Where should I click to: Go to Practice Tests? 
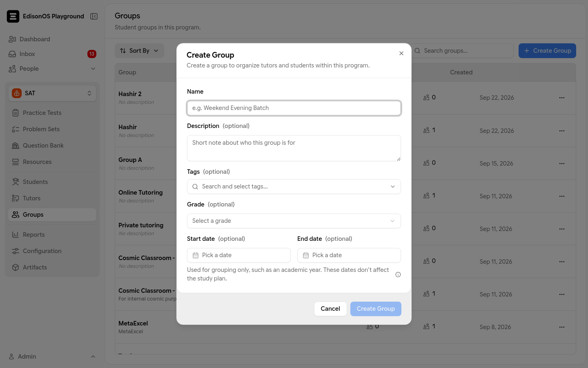coord(52,113)
